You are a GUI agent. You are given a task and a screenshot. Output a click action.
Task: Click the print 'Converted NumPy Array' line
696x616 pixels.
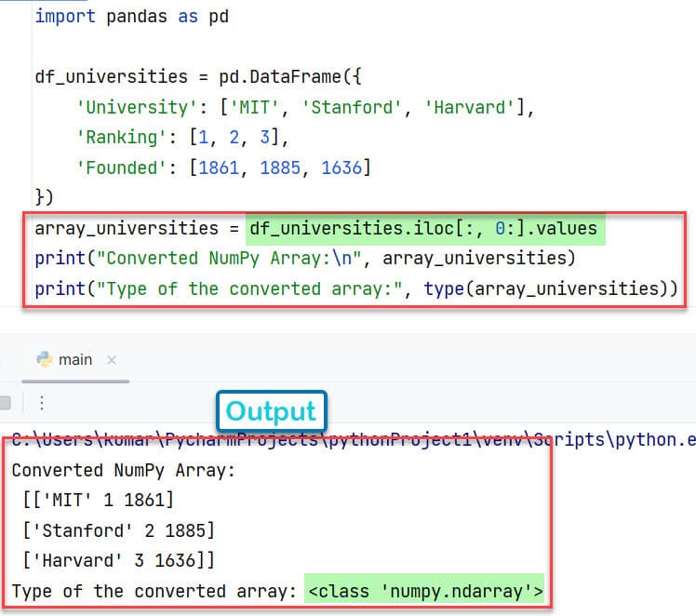point(305,259)
